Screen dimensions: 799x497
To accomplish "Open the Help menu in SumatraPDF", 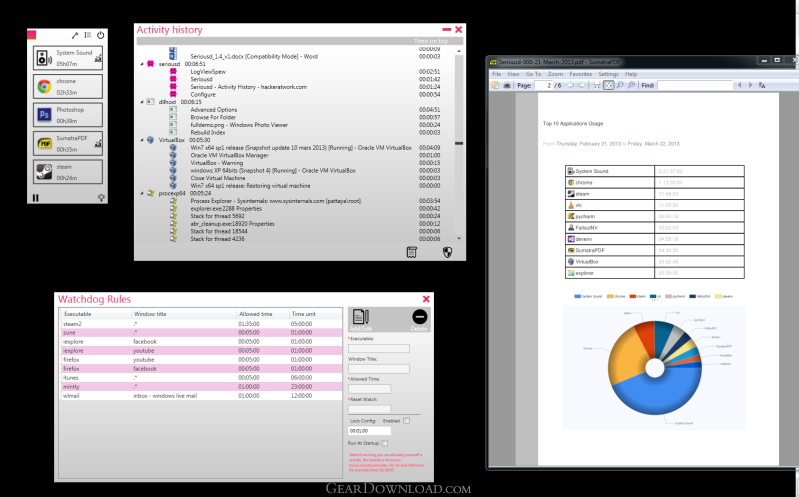I will coord(631,74).
